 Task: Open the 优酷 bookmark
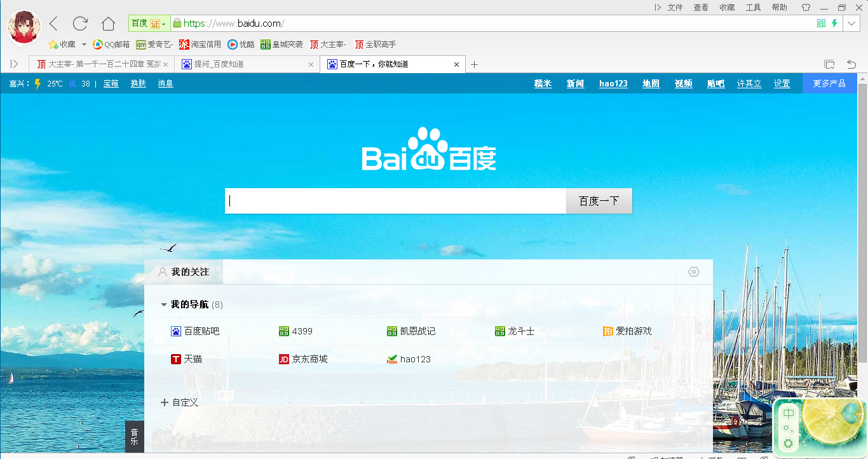pyautogui.click(x=241, y=45)
